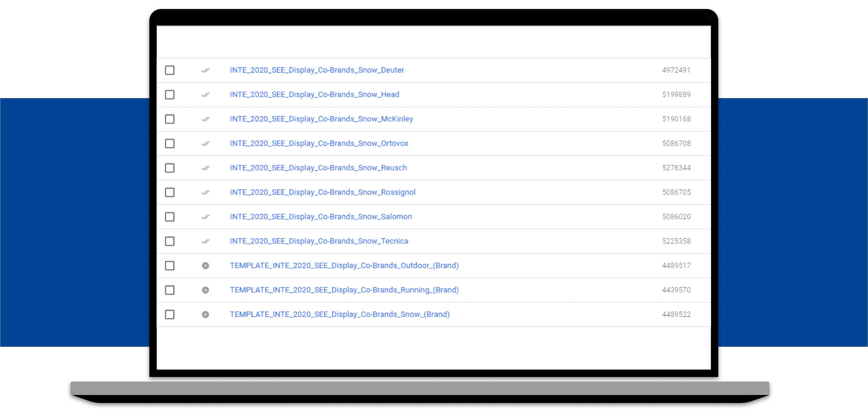Viewport: 868px width, 412px height.
Task: Click status checkmark icon for Snow_Deuter campaign
Action: coord(205,70)
